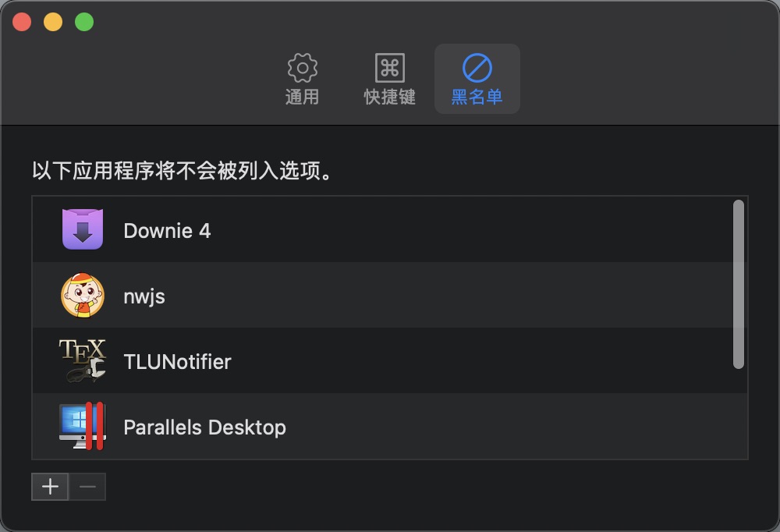Select the Parallels Desktop entry text
This screenshot has width=780, height=532.
coord(204,427)
